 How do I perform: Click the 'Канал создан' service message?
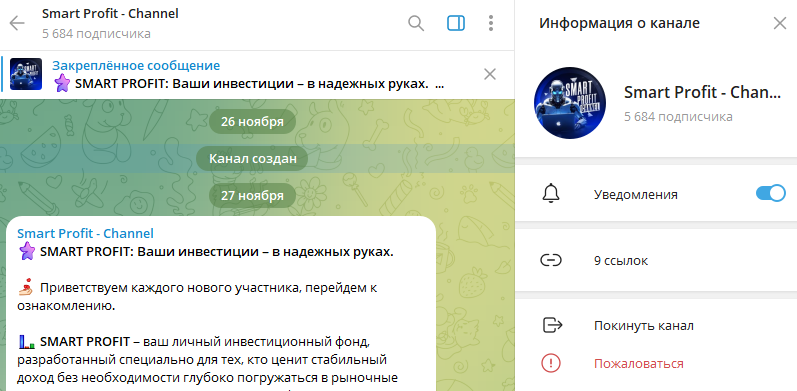(253, 159)
